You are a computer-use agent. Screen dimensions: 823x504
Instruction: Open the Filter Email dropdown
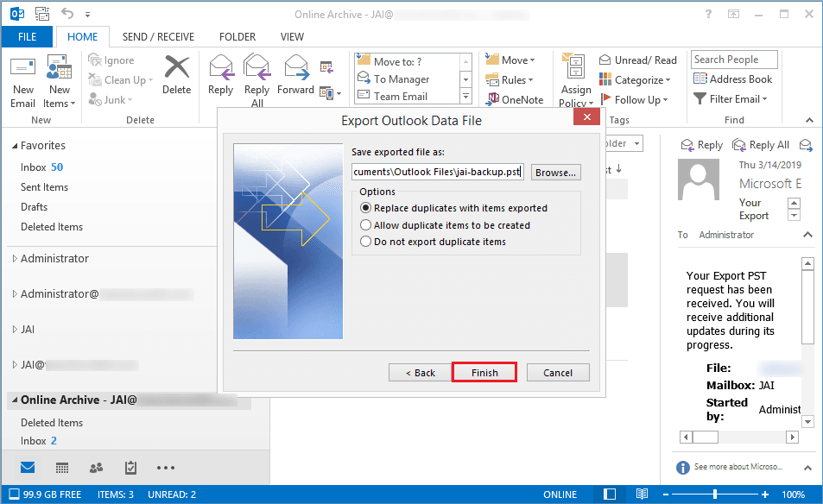(730, 99)
